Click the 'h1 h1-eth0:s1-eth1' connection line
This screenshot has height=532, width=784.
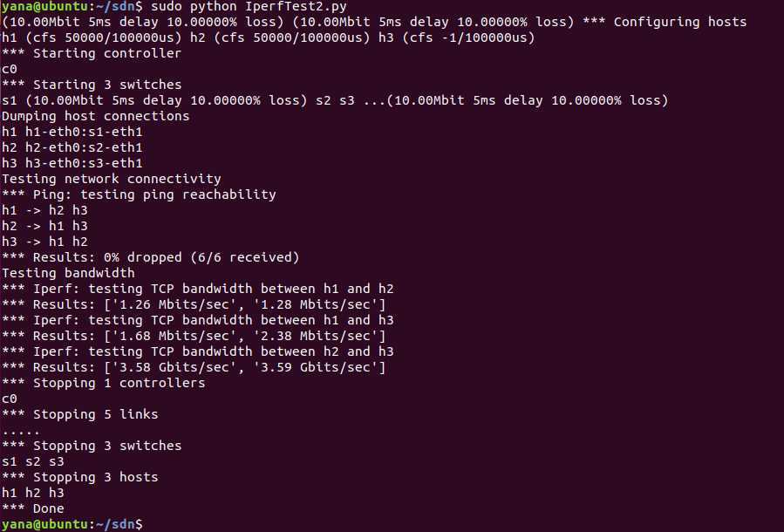coord(72,132)
